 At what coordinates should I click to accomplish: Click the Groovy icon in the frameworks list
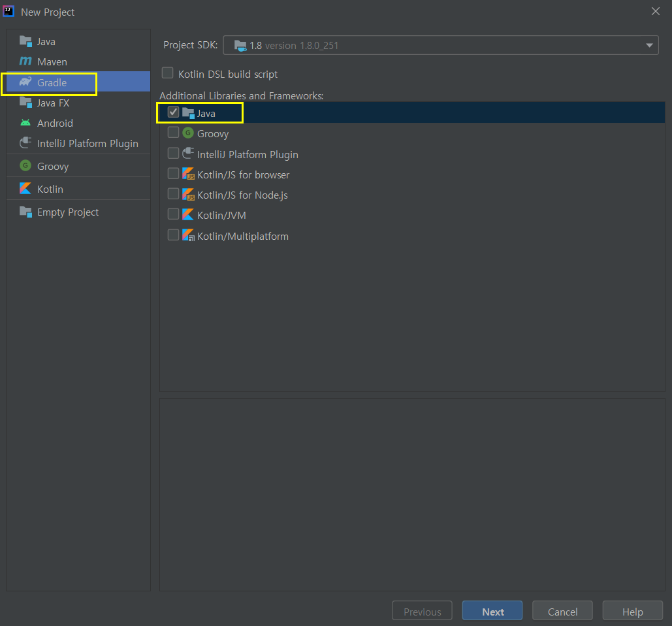188,133
